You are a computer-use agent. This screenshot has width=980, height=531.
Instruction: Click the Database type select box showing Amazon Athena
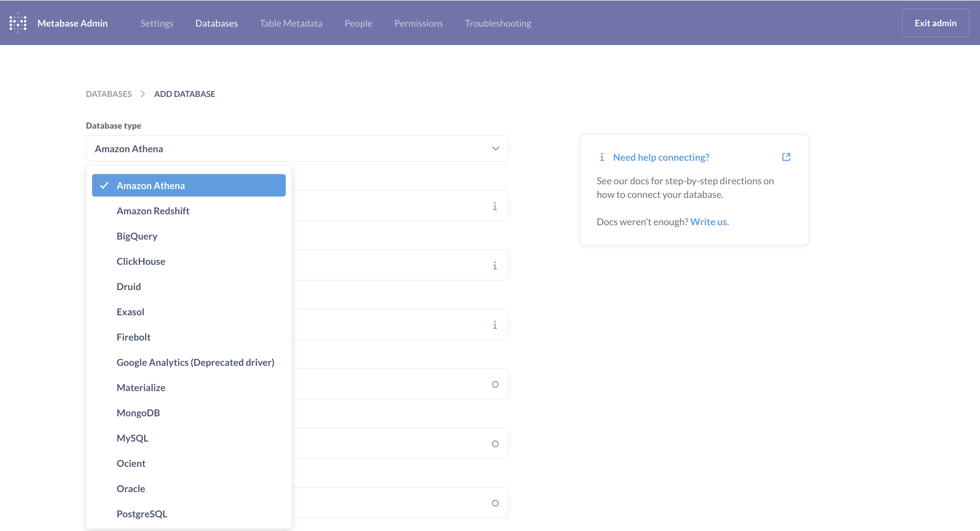[x=297, y=148]
